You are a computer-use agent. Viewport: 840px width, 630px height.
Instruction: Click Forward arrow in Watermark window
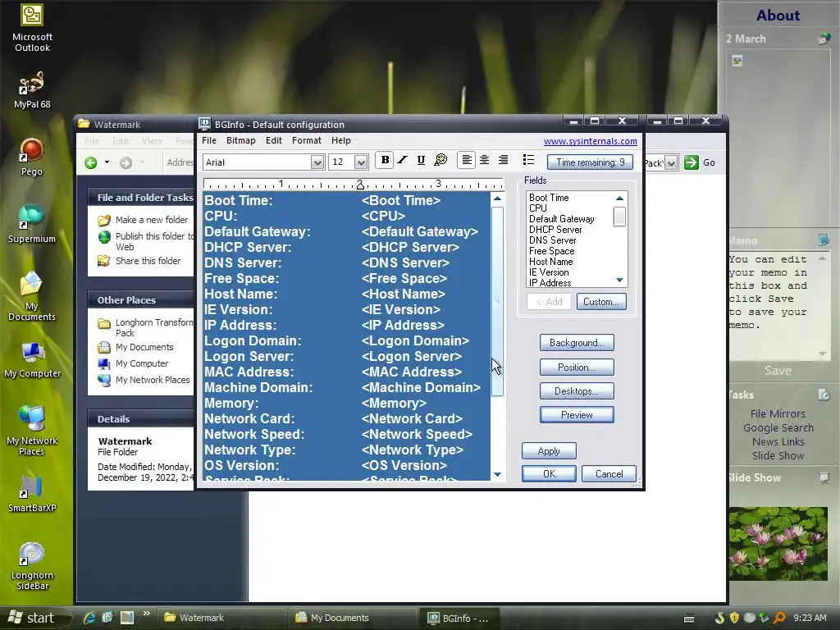click(126, 162)
